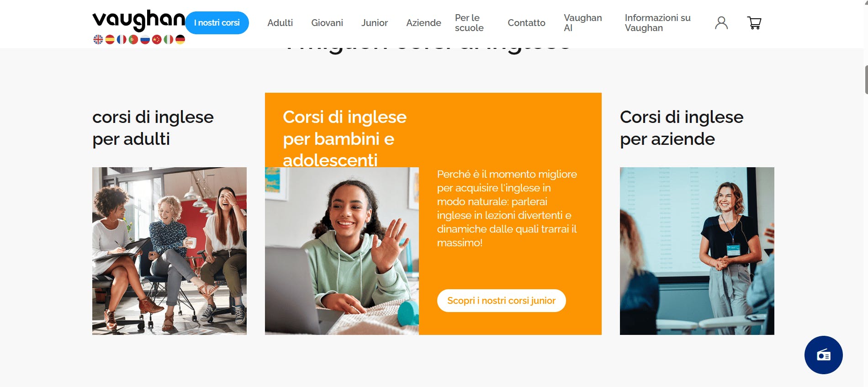Viewport: 868px width, 387px height.
Task: Expand the Aziende navigation item
Action: pyautogui.click(x=423, y=23)
